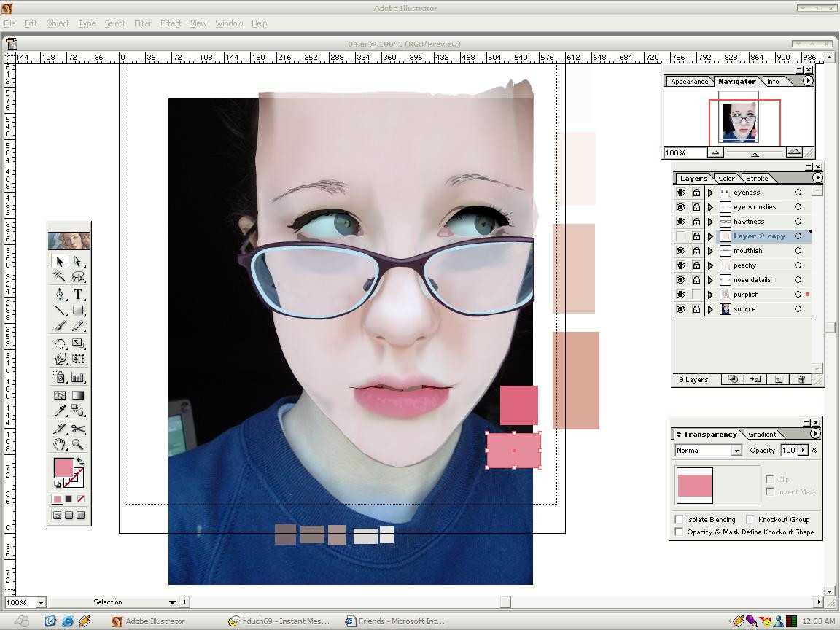Hide the eyeness layer
The height and width of the screenshot is (630, 840).
coord(680,192)
